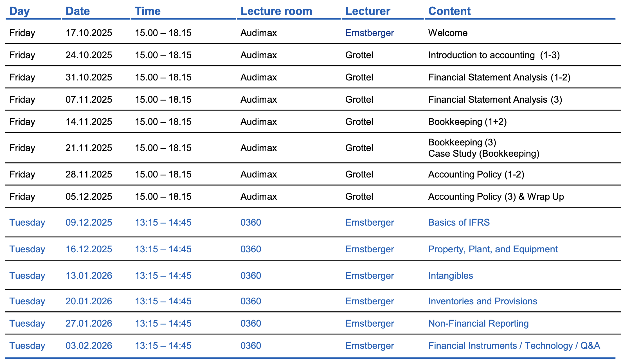621x364 pixels.
Task: Click the date 09.12.2025
Action: coord(89,223)
